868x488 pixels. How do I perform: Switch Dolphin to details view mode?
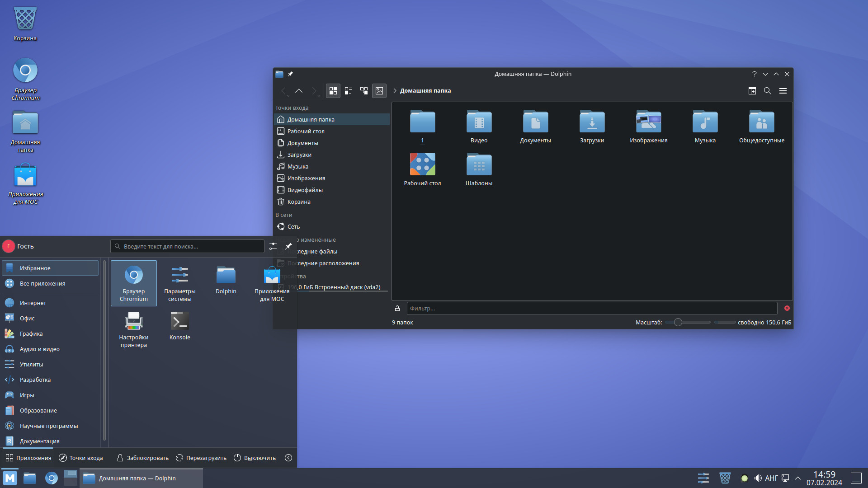[x=349, y=90]
